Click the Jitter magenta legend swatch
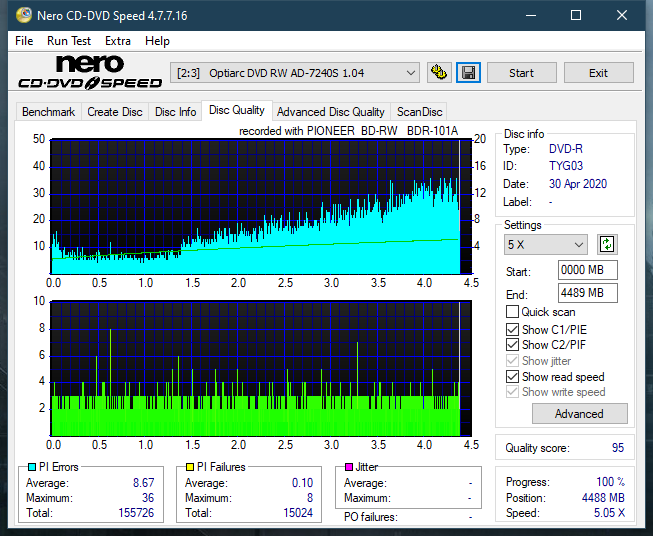Image resolution: width=653 pixels, height=536 pixels. point(349,467)
